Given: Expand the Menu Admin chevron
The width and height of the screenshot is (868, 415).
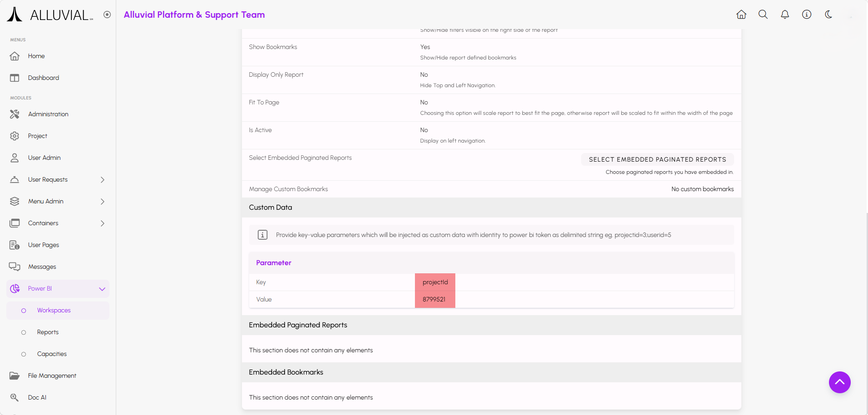Looking at the screenshot, I should click(x=102, y=201).
